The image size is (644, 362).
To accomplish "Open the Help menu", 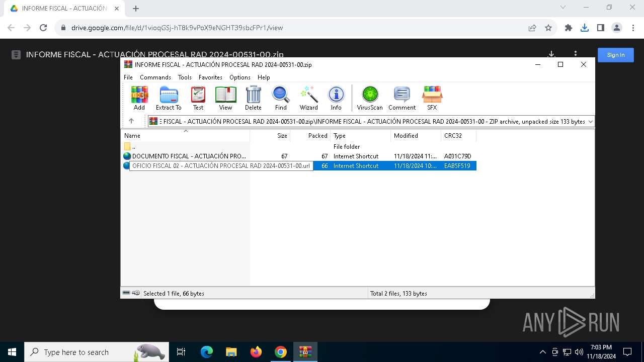I will tap(264, 77).
